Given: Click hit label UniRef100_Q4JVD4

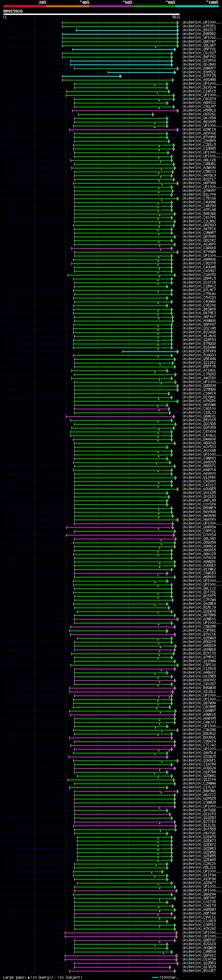Looking at the screenshot, I should (199, 118).
